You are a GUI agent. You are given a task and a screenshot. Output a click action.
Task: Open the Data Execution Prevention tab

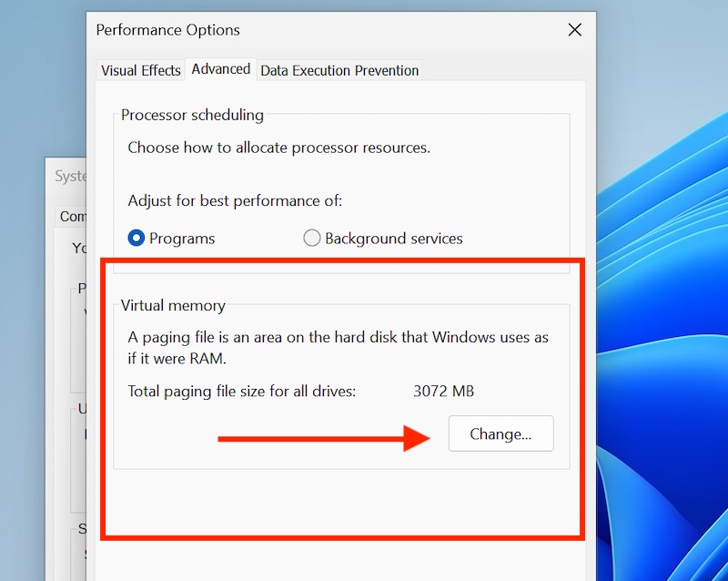[x=339, y=69]
